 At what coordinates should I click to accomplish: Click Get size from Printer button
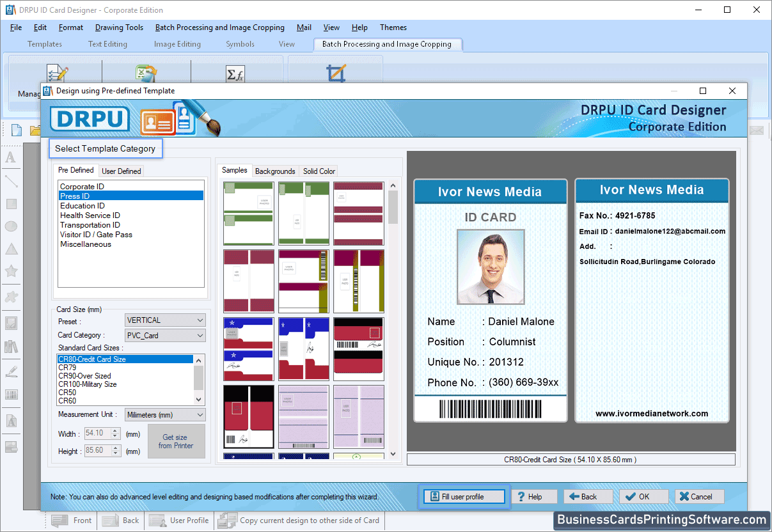[176, 441]
